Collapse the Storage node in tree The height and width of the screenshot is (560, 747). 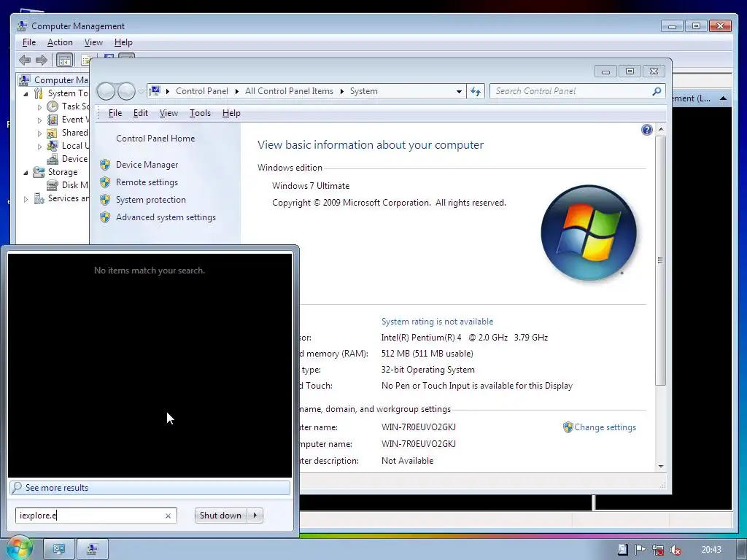[26, 173]
